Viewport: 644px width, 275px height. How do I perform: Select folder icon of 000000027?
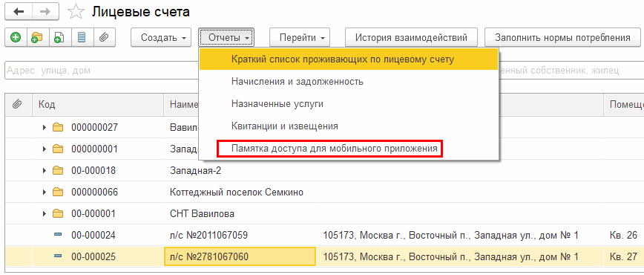[x=59, y=127]
